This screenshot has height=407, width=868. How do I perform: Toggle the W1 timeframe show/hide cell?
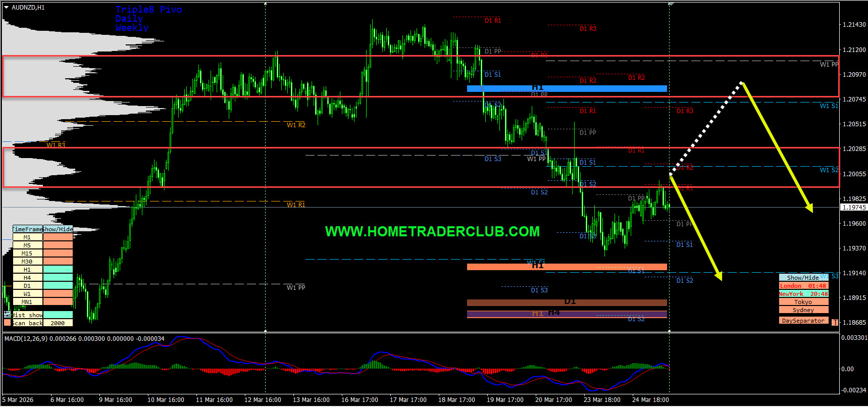coord(58,294)
